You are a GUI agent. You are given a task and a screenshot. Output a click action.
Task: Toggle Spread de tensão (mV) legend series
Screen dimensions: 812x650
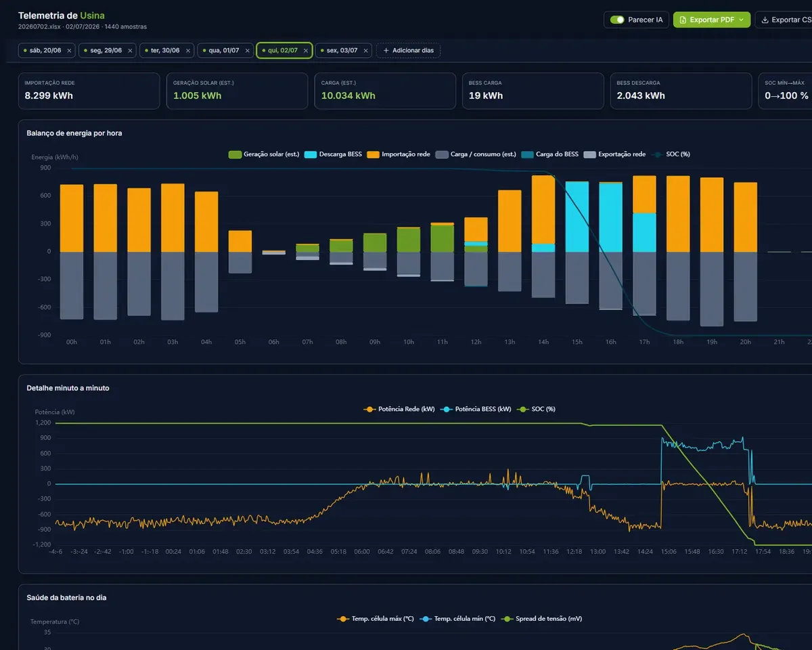click(542, 619)
